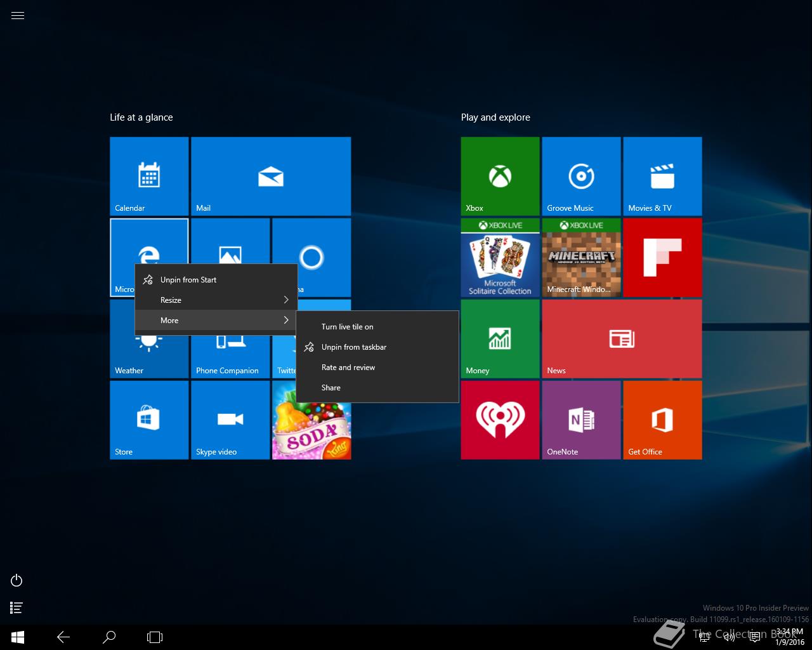Screen dimensions: 812x650
Task: Click the volume icon in system tray
Action: point(730,637)
